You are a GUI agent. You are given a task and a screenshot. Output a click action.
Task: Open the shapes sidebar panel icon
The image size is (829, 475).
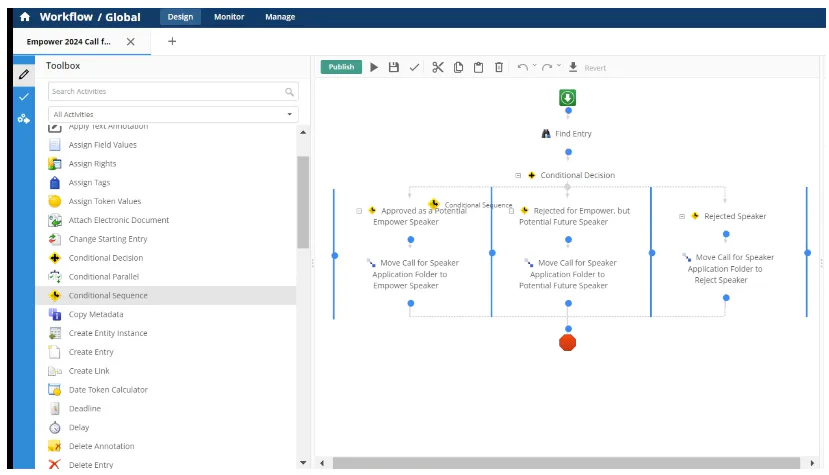24,119
